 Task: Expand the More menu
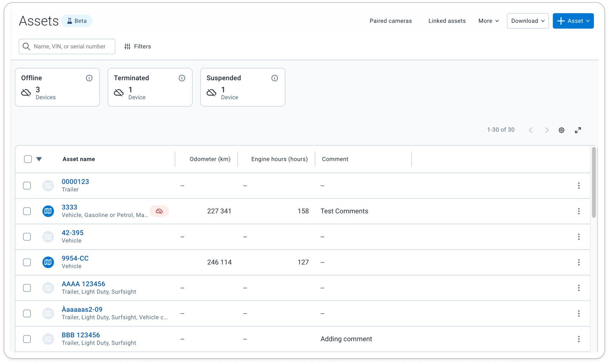pyautogui.click(x=488, y=21)
